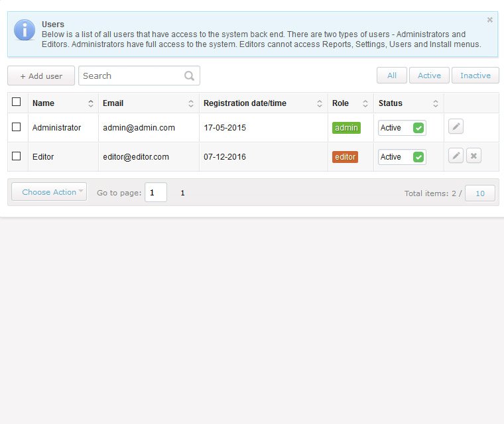Viewport: 504px width, 424px height.
Task: Sort the table by Status column arrows
Action: pos(436,103)
